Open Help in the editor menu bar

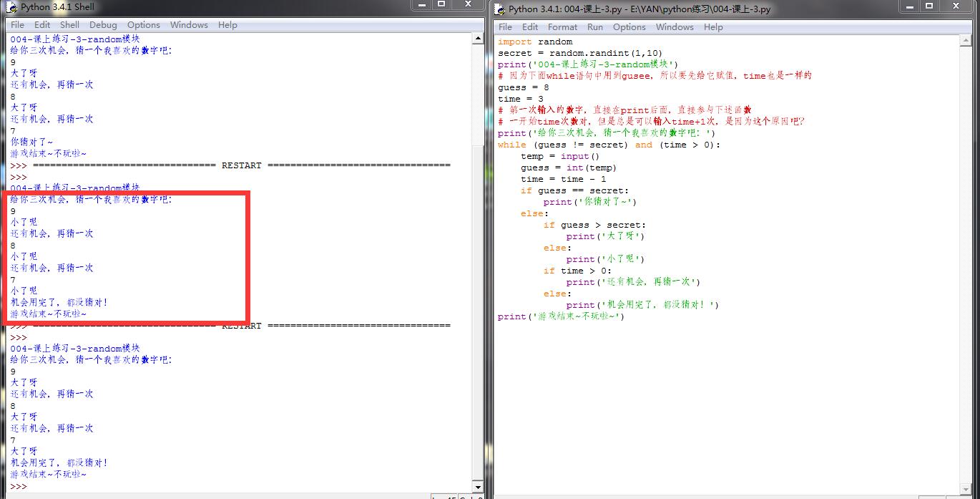pos(713,27)
